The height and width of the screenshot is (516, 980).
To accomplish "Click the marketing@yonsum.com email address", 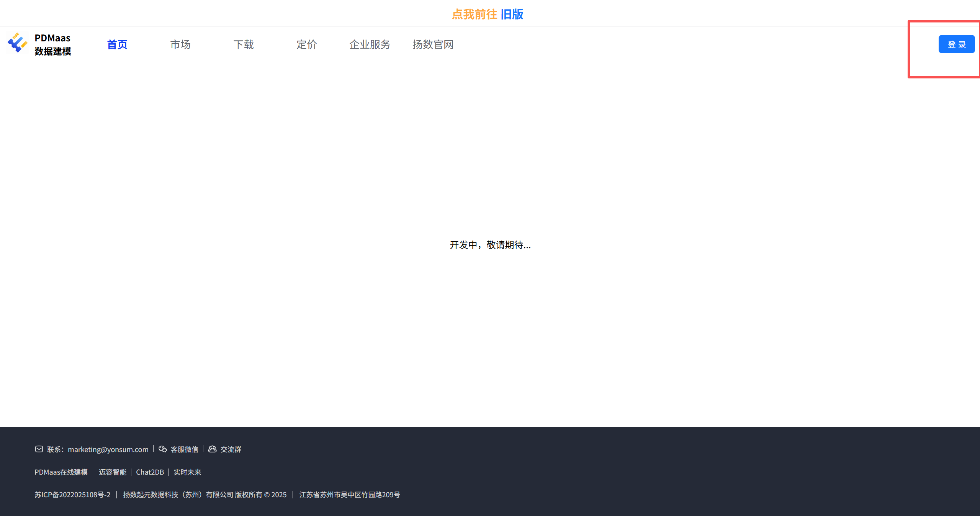I will [108, 449].
